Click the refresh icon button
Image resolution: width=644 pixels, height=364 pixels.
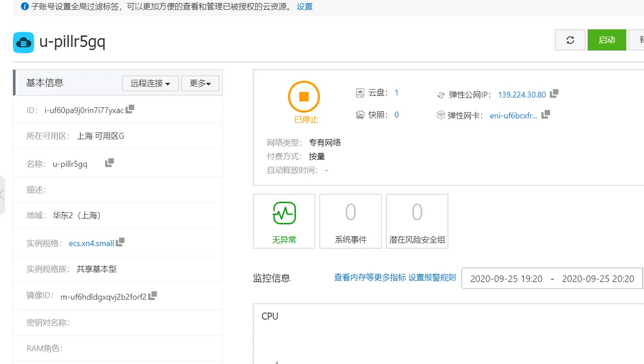(570, 40)
